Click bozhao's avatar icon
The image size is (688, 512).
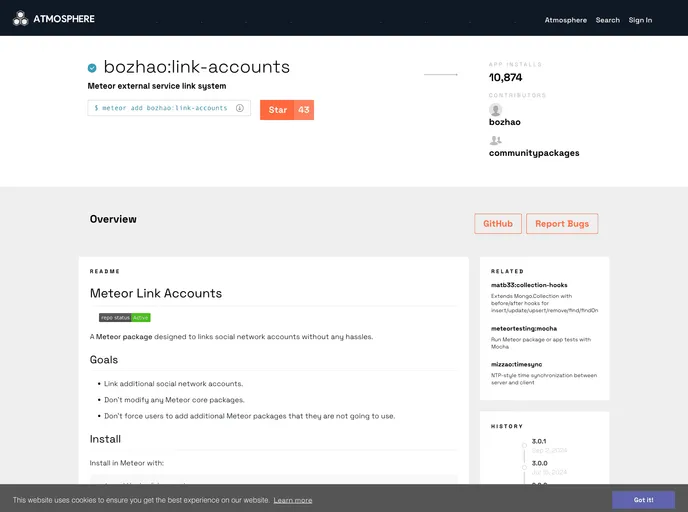(x=495, y=110)
